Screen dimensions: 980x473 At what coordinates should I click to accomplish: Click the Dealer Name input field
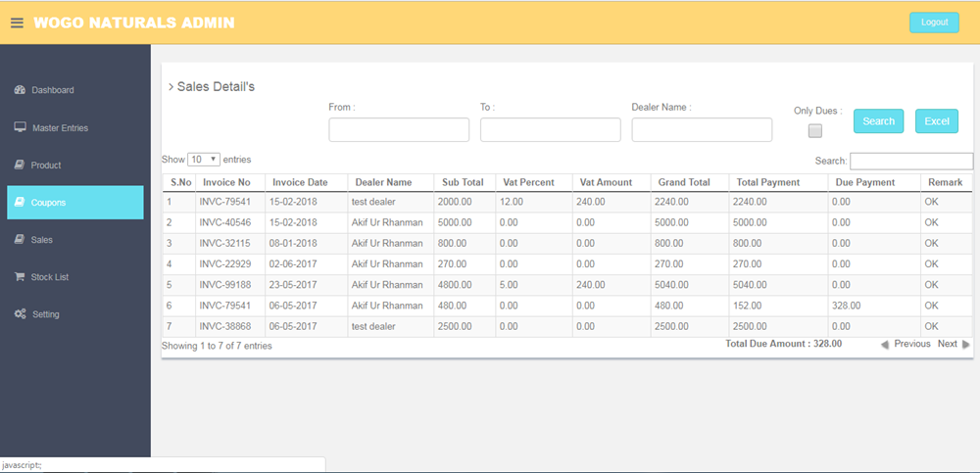702,130
